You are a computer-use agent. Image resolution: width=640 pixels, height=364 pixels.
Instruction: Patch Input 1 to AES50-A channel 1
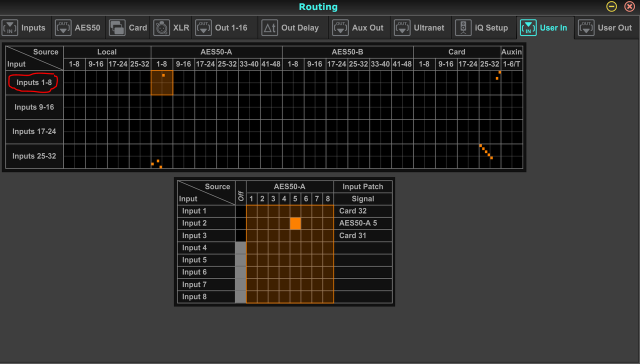[251, 211]
